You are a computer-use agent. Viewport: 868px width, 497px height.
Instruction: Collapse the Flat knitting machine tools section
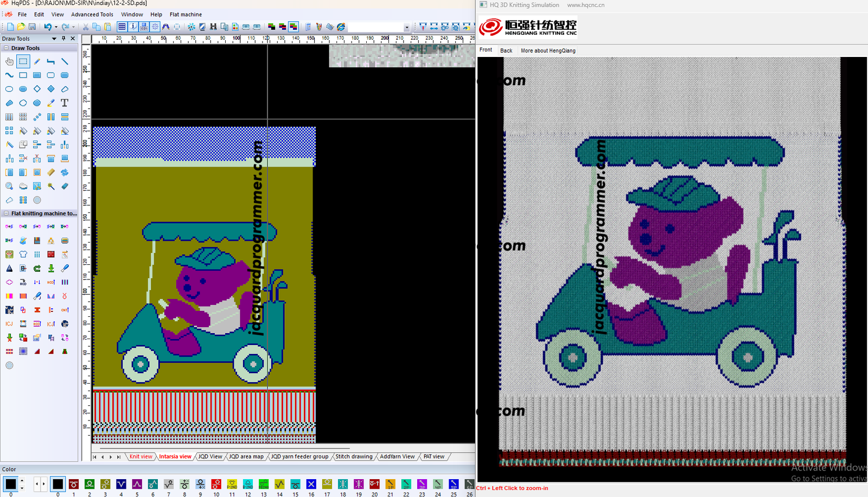tap(6, 214)
